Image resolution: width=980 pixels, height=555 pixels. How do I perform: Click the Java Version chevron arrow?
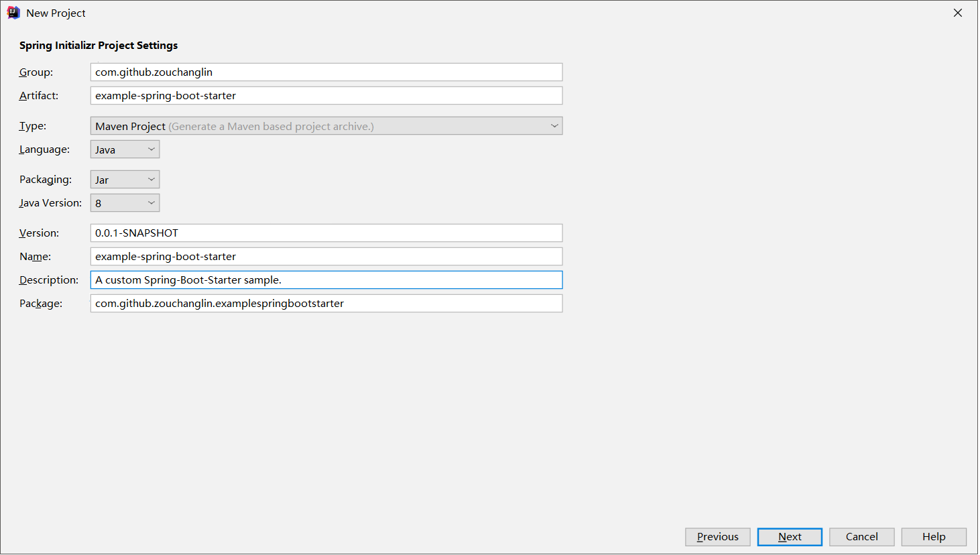(151, 203)
